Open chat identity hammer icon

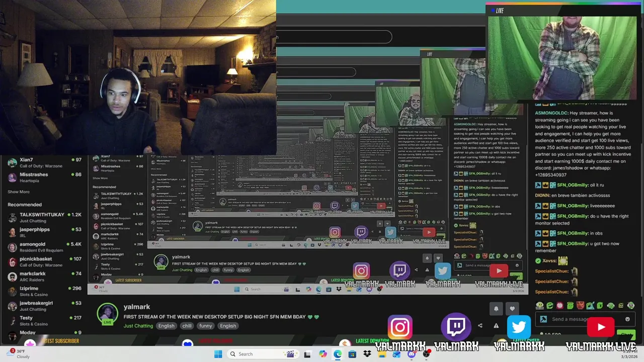543,319
